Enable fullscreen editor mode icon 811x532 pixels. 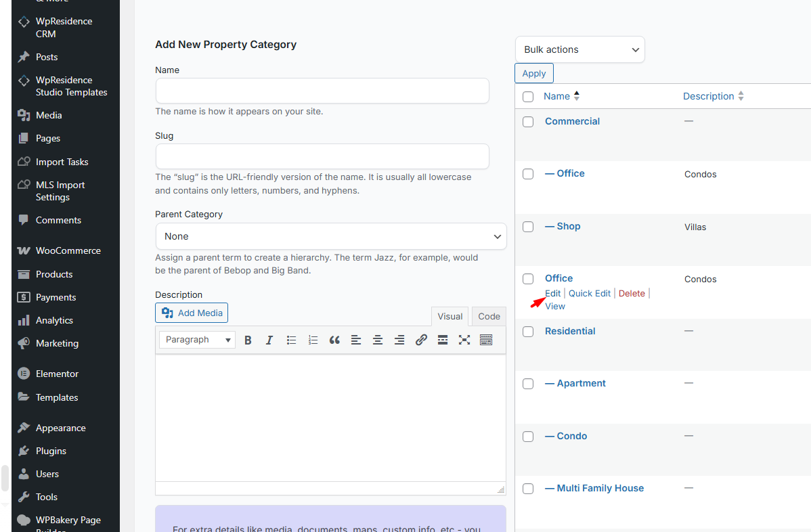pyautogui.click(x=464, y=340)
